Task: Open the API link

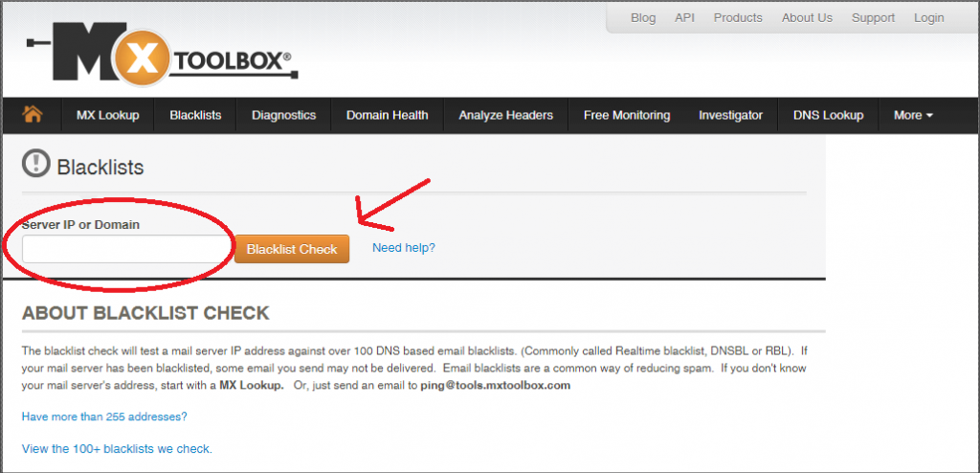Action: [685, 18]
